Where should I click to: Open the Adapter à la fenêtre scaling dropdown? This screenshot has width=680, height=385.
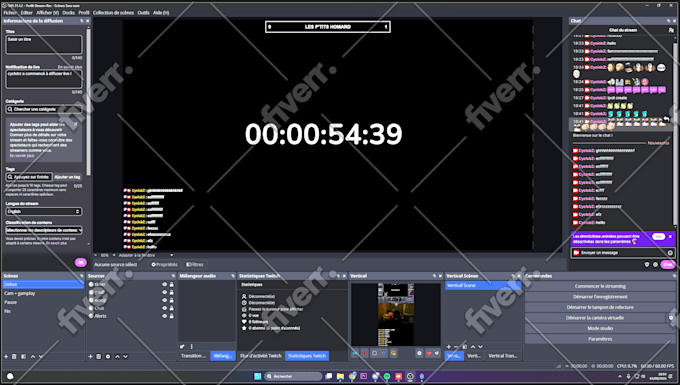coord(146,255)
